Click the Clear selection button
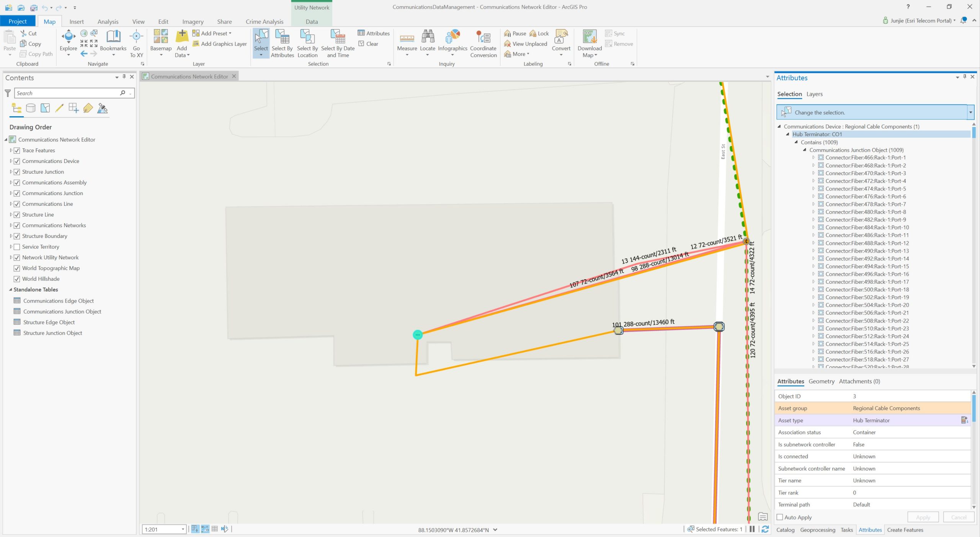The image size is (980, 537). click(x=368, y=44)
